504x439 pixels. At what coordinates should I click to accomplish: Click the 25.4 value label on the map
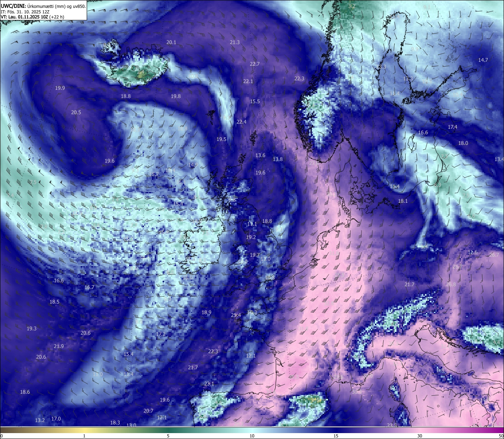[x=236, y=315]
